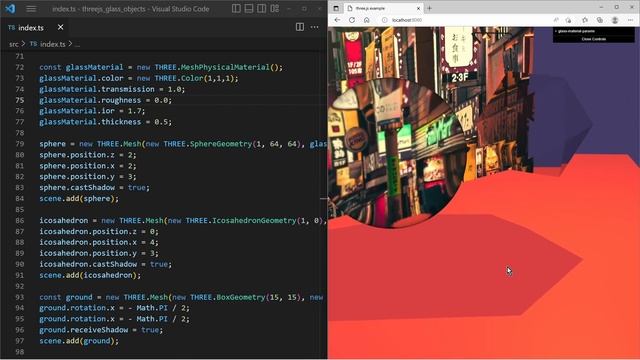Click 'glassMaterial.thickness = 0.5;' code line

pos(105,122)
